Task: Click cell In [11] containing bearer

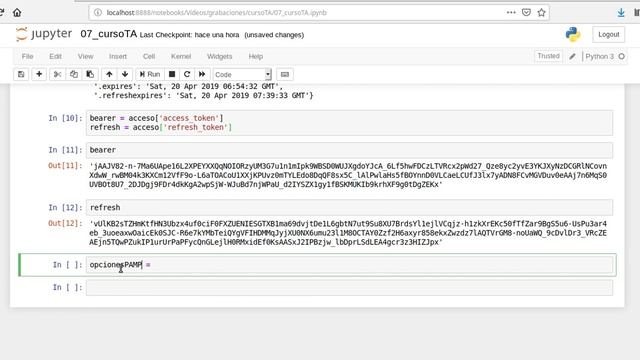Action: [x=349, y=150]
